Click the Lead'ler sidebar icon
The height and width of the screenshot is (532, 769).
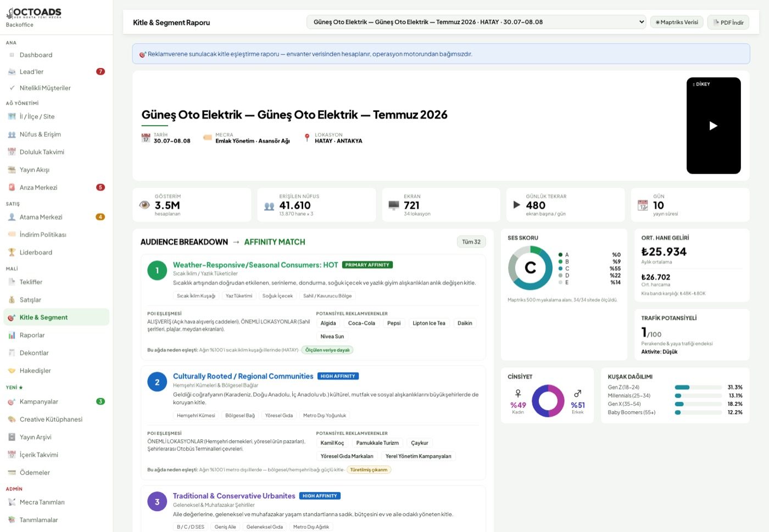pos(12,72)
